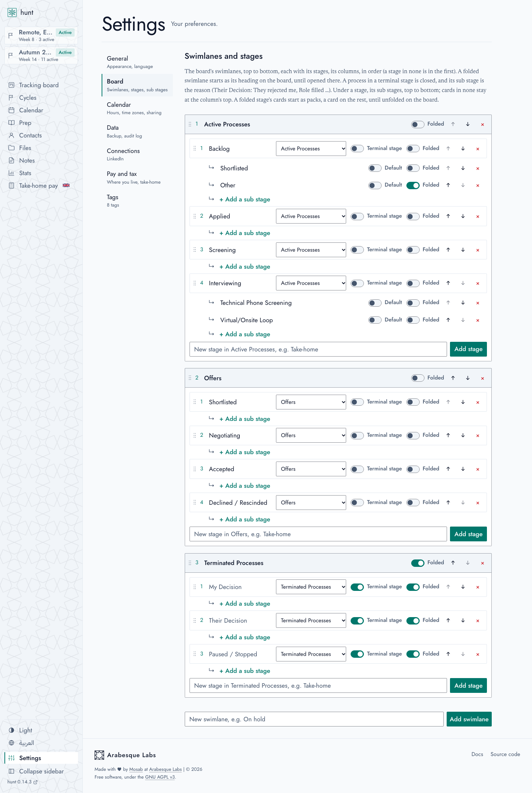Grab the drag handle for Offers swimlane
The image size is (532, 793).
[190, 378]
